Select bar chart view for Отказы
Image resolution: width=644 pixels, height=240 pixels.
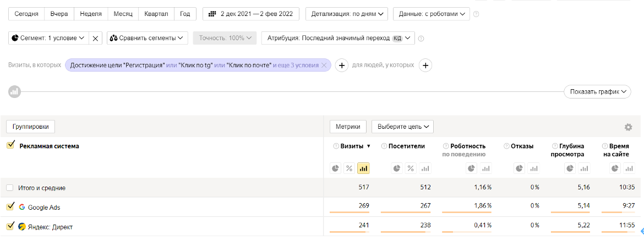pyautogui.click(x=533, y=168)
